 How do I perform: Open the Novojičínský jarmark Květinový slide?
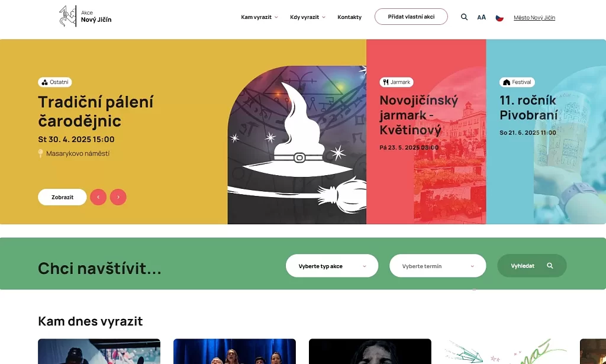pyautogui.click(x=426, y=131)
